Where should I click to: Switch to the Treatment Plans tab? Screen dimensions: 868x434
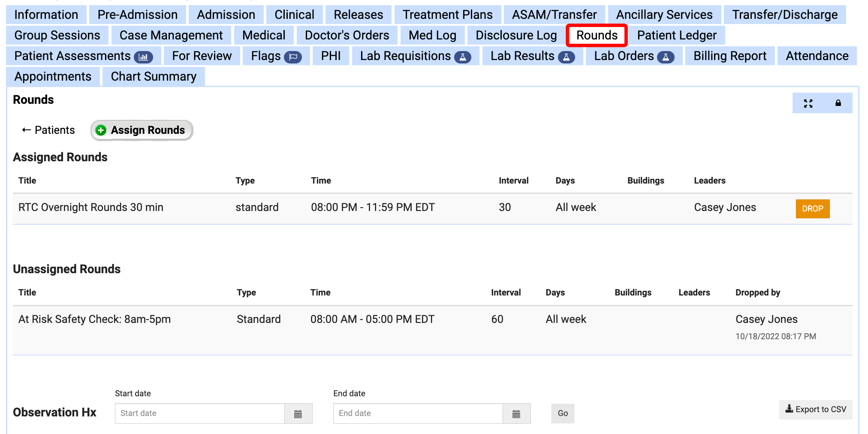(x=447, y=14)
